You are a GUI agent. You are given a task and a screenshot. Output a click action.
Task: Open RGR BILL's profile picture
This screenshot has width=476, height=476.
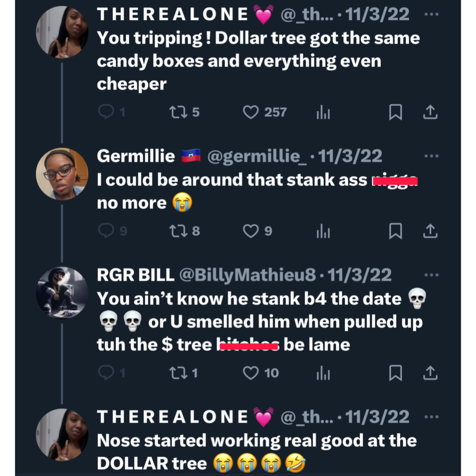[62, 292]
